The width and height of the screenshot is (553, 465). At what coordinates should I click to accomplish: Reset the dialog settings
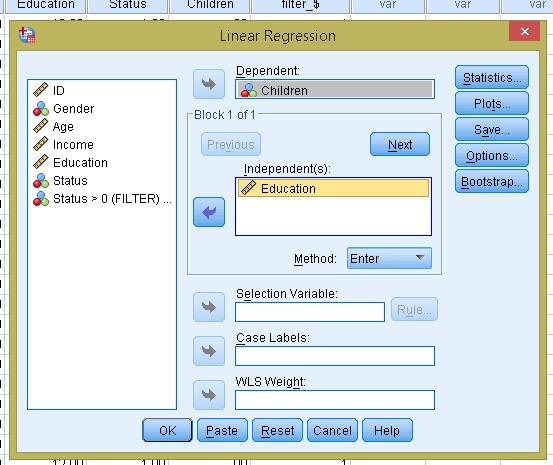277,430
